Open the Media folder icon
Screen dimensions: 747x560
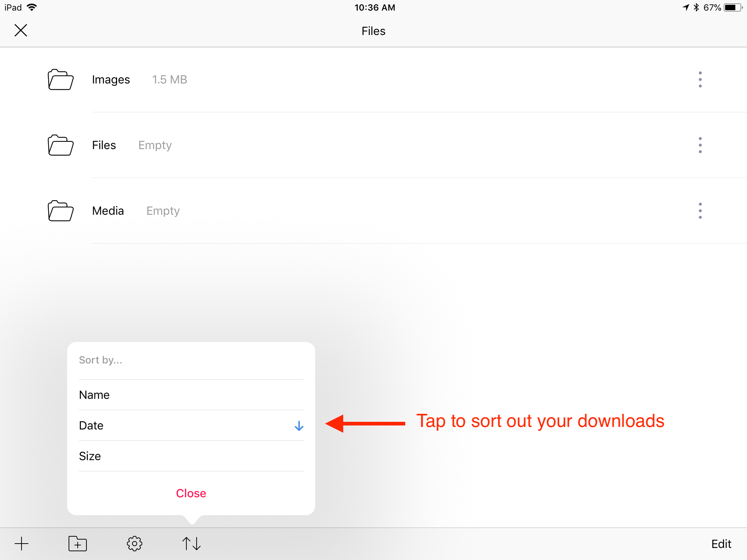[x=61, y=211]
